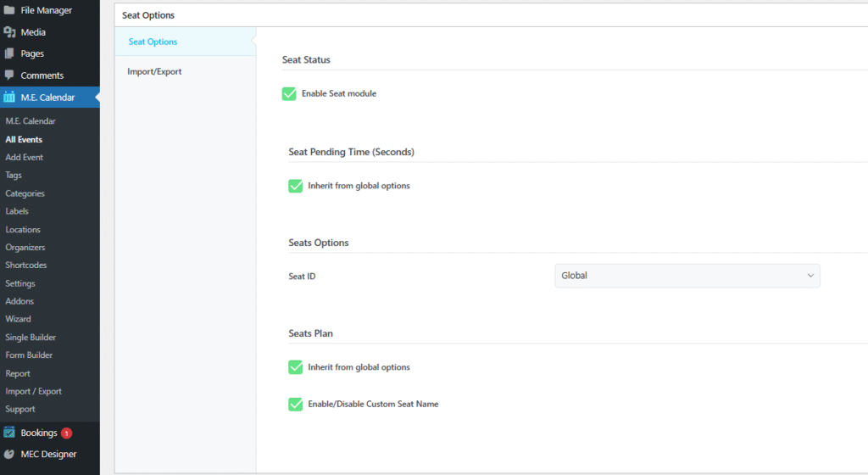
Task: Click the File Manager folder icon
Action: tap(9, 10)
